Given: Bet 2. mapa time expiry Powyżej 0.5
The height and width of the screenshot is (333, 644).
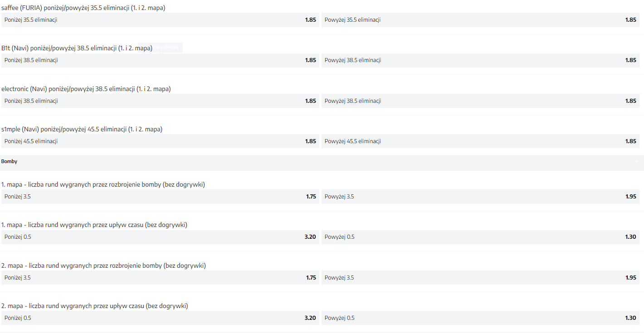Looking at the screenshot, I should (480, 318).
